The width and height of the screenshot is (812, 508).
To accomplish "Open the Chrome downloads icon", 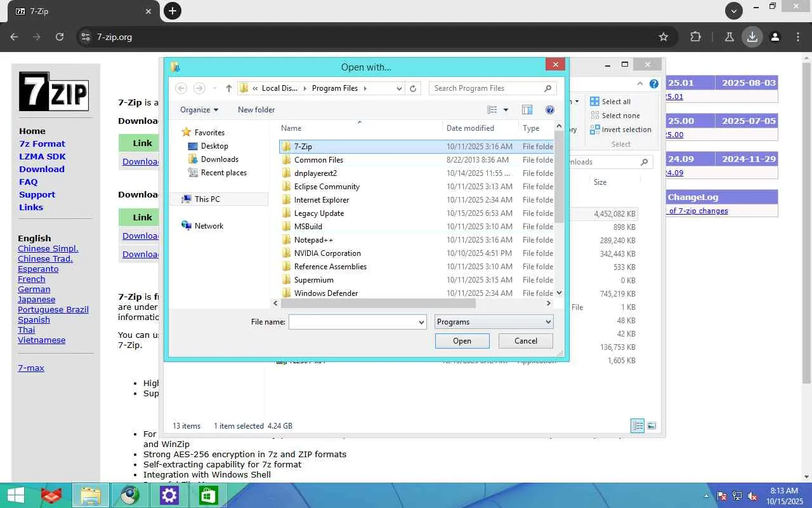I will pos(752,37).
